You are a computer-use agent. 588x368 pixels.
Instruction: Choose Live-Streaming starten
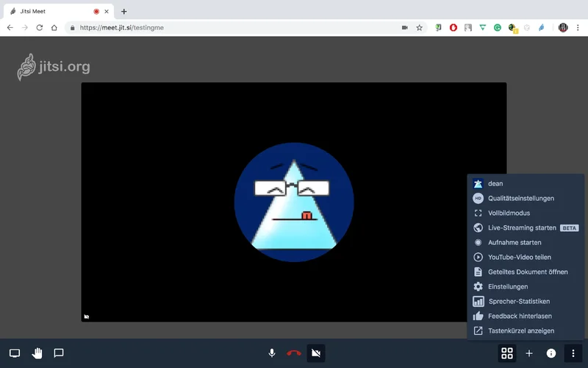526,227
